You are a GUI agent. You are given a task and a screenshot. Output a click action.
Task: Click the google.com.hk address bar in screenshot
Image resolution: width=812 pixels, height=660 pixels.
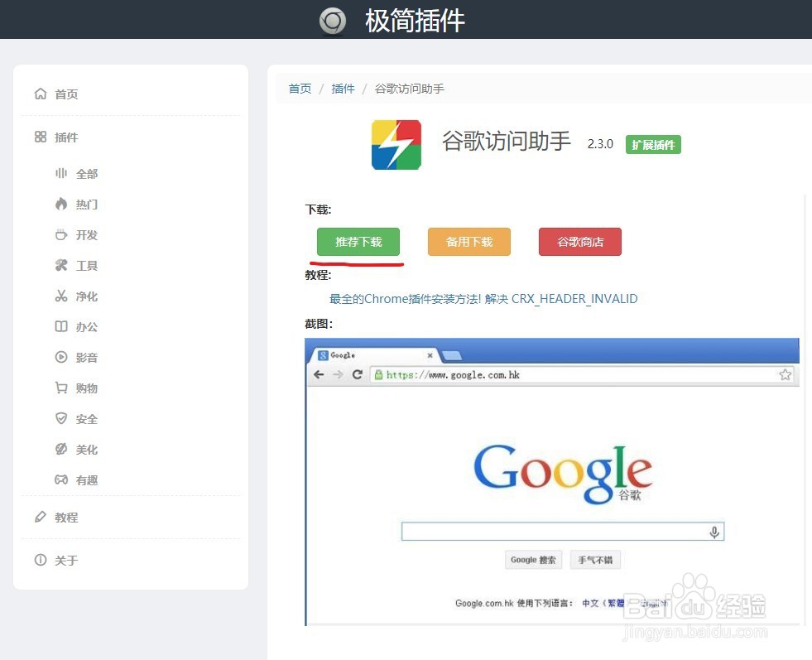[x=581, y=374]
